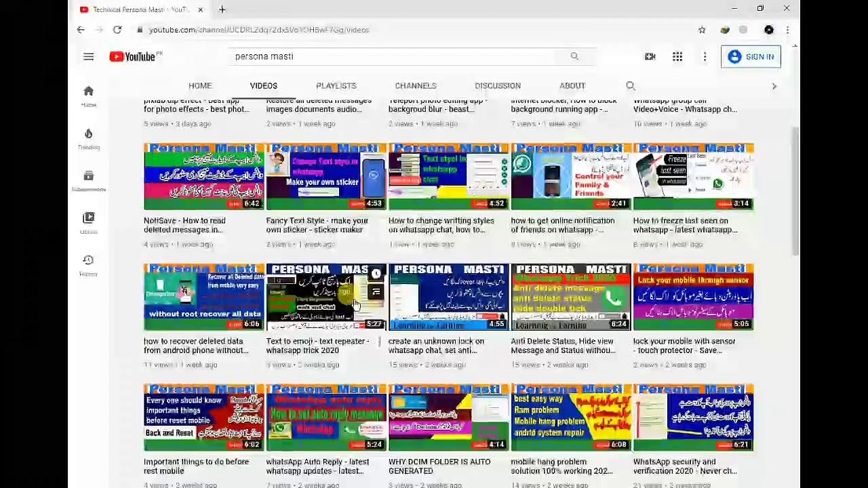Open 'Text to emoji - text repeater' title link
This screenshot has width=868, height=488.
pyautogui.click(x=318, y=346)
